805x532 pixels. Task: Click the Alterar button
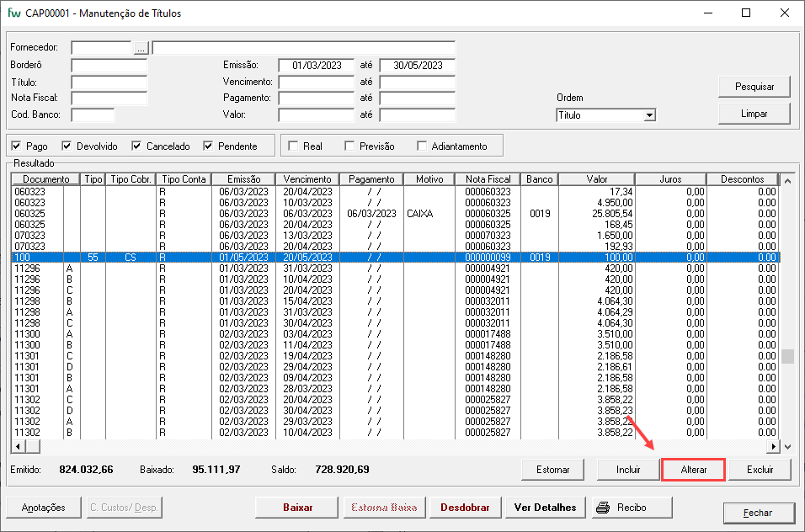click(694, 470)
